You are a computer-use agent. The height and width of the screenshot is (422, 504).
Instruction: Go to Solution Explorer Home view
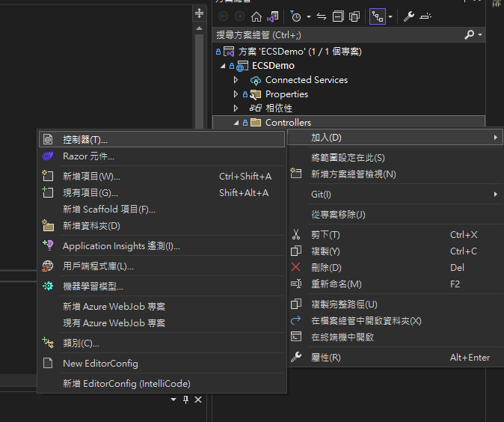click(x=256, y=16)
